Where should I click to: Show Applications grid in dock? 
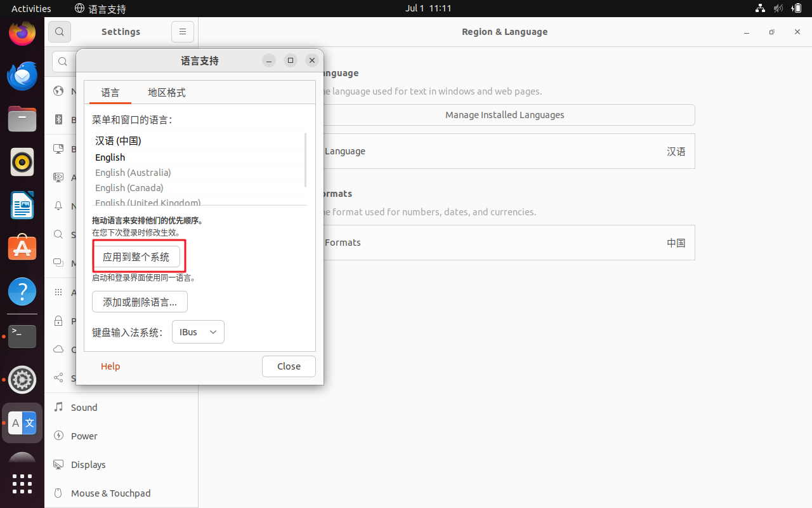(x=22, y=484)
